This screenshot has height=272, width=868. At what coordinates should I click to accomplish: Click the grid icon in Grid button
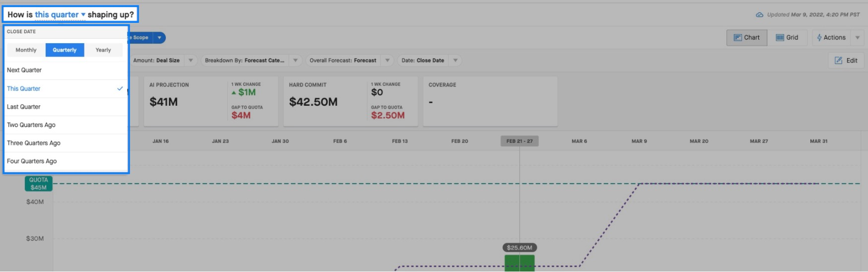[x=780, y=38]
